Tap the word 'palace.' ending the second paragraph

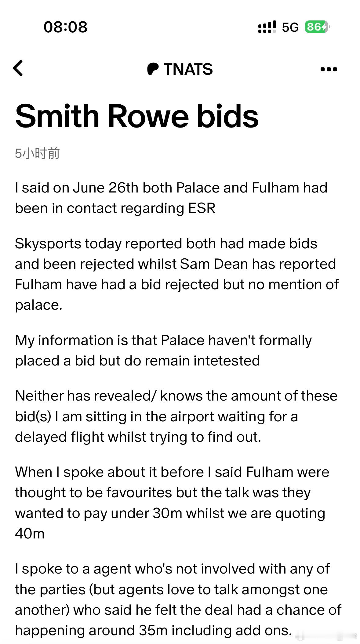pos(39,305)
